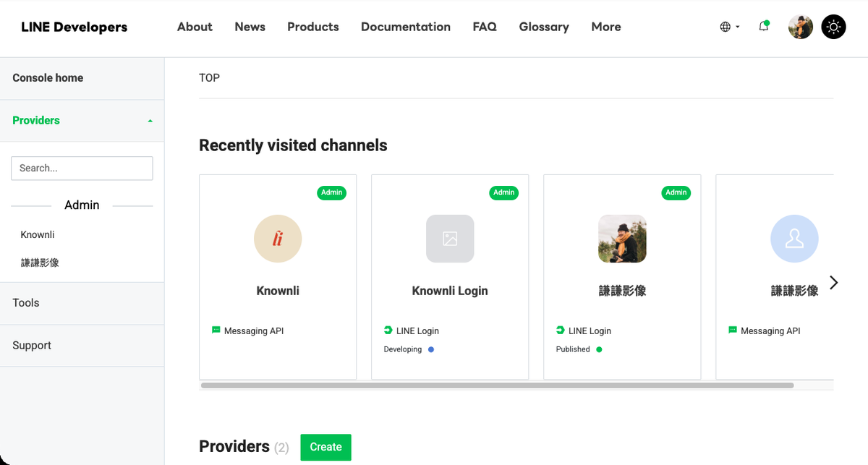Click the LINE Developers logo

[74, 27]
